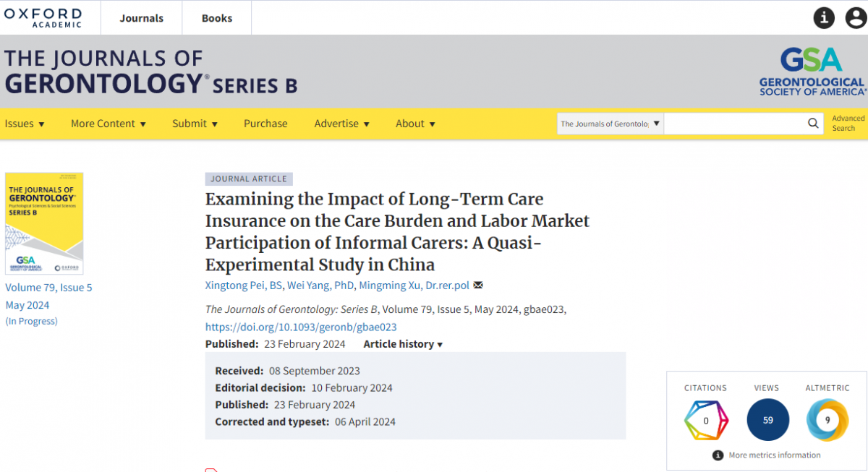Expand the Issues dropdown menu
868x472 pixels.
coord(25,124)
